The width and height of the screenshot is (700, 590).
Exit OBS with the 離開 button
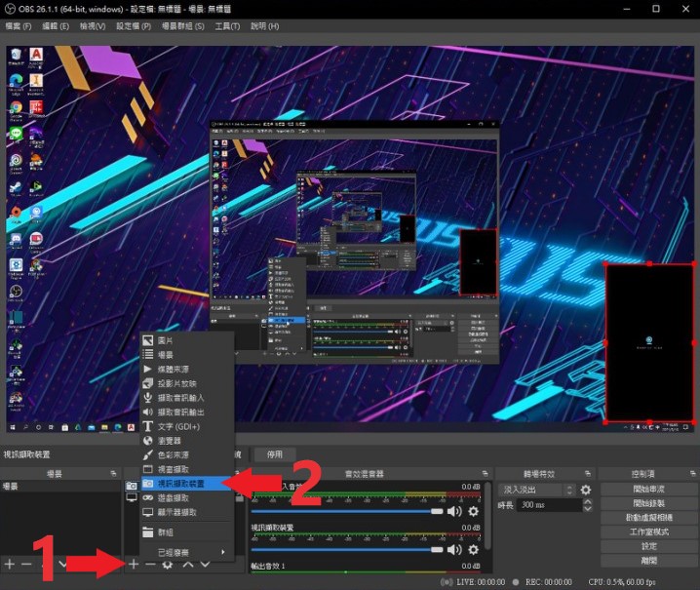648,560
